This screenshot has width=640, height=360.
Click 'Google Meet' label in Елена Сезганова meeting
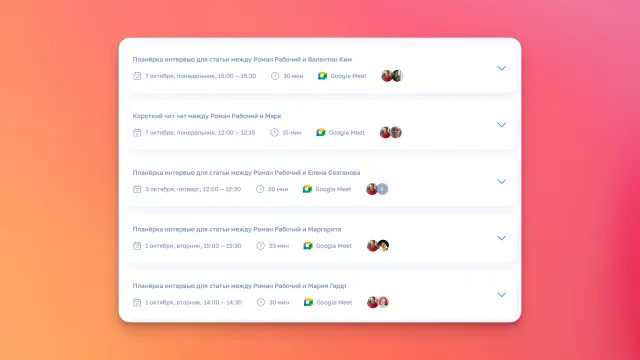tap(333, 189)
